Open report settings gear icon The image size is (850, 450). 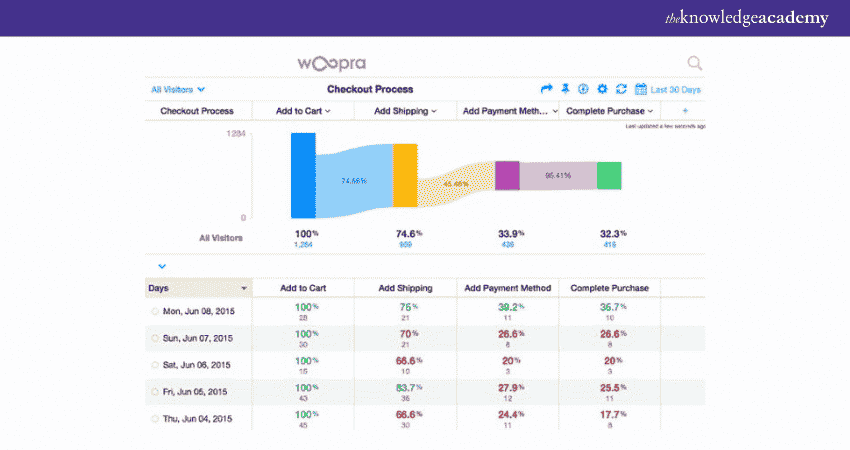coord(602,89)
